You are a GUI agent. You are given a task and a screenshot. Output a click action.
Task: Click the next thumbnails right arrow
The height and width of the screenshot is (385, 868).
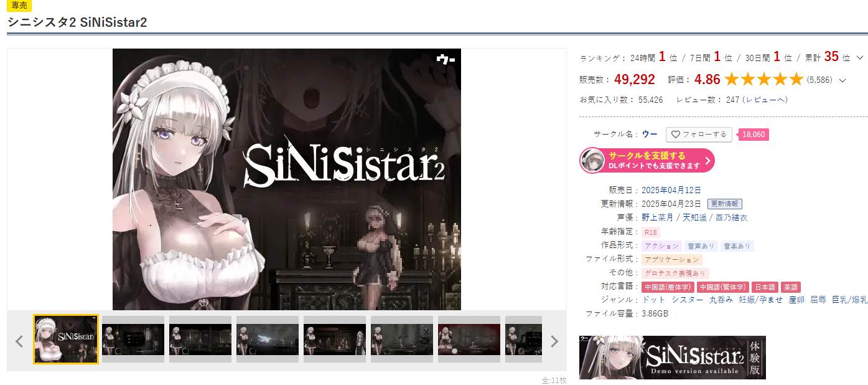tap(554, 341)
